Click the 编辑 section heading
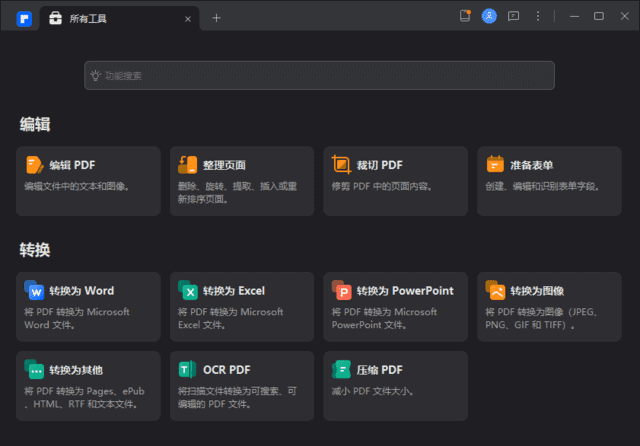Viewport: 640px width, 446px height. tap(35, 124)
